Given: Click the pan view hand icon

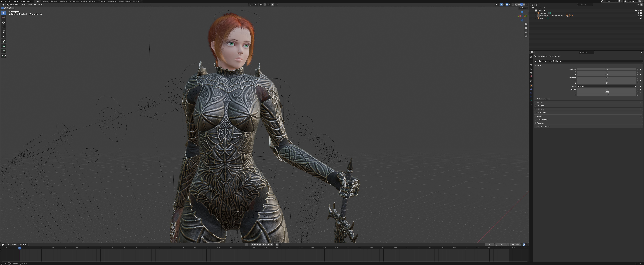Looking at the screenshot, I should 526,28.
